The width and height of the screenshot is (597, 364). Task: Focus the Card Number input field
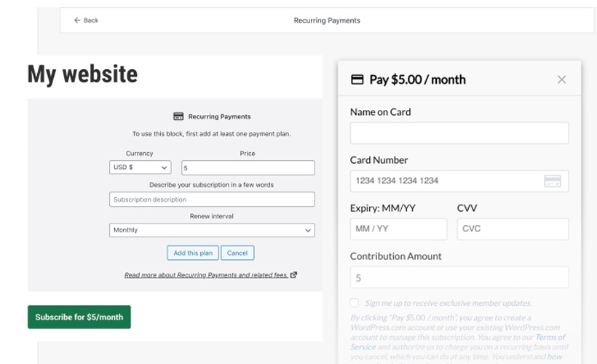[x=446, y=181]
